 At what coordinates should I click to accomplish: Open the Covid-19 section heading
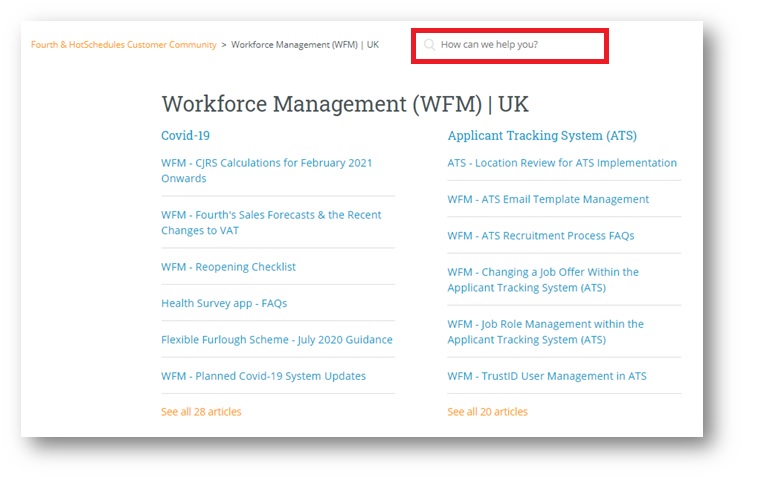(185, 136)
